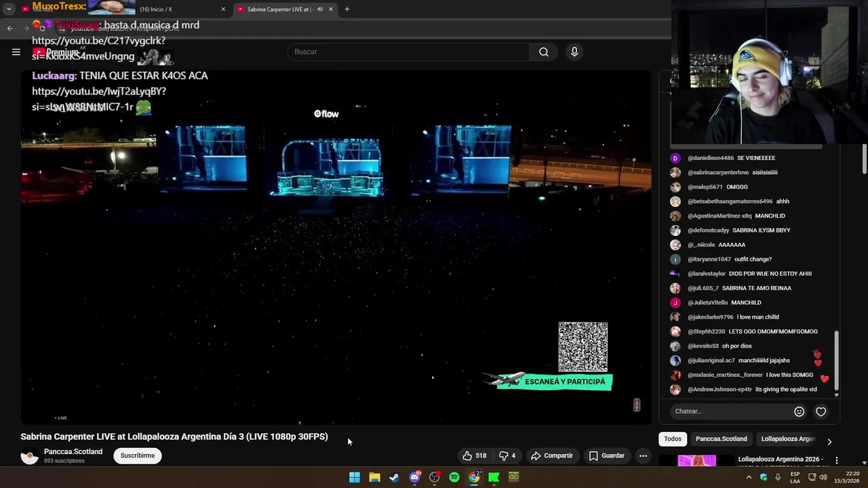
Task: Open the Panccaa.Scotland channel name link
Action: (x=73, y=451)
